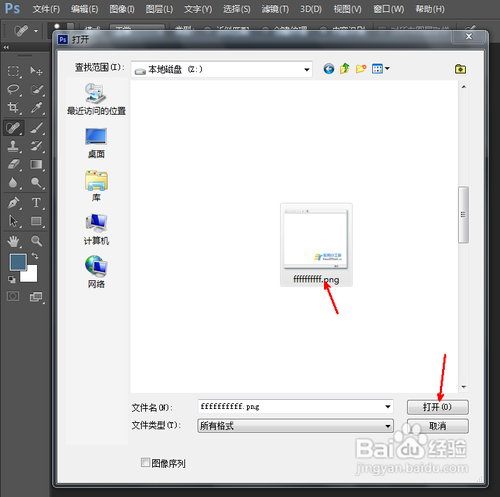The height and width of the screenshot is (497, 500).
Task: Open the 图像(I) menu
Action: pyautogui.click(x=122, y=9)
